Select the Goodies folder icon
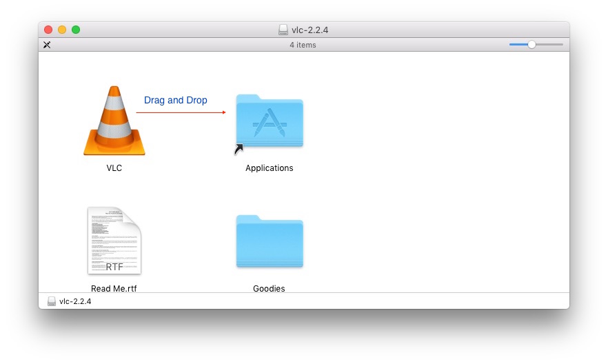608x364 pixels. [270, 241]
